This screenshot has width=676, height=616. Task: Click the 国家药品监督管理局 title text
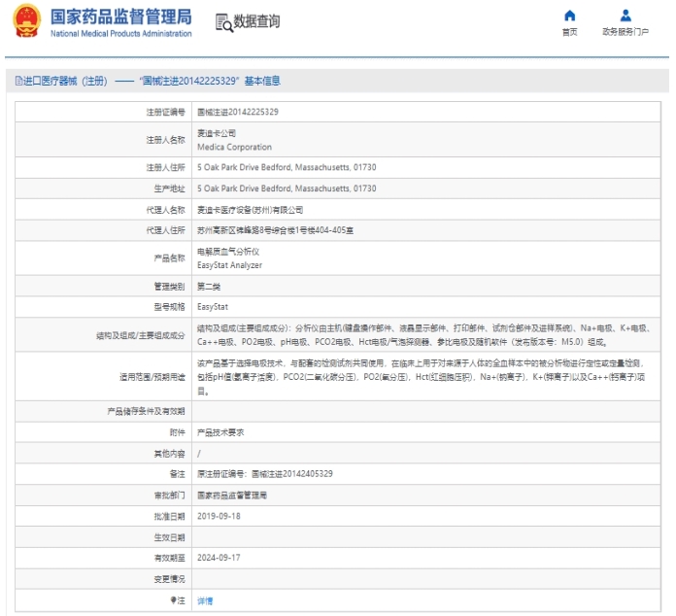click(120, 17)
